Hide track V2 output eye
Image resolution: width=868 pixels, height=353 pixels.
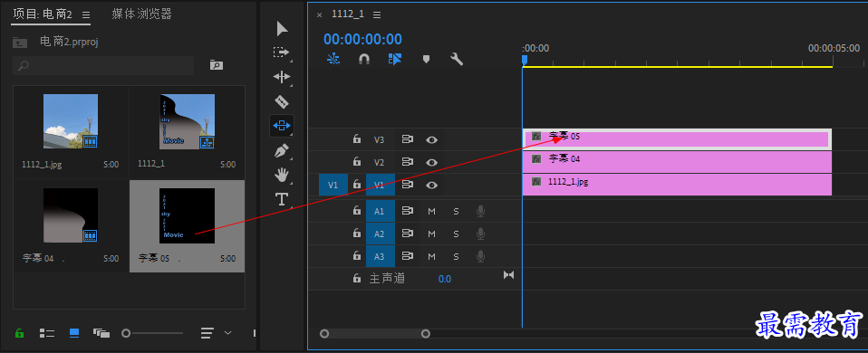point(432,163)
